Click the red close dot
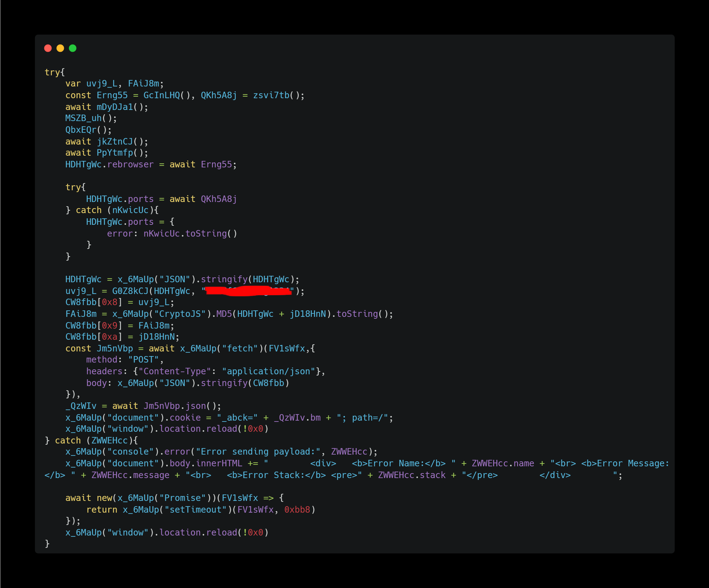 tap(48, 48)
